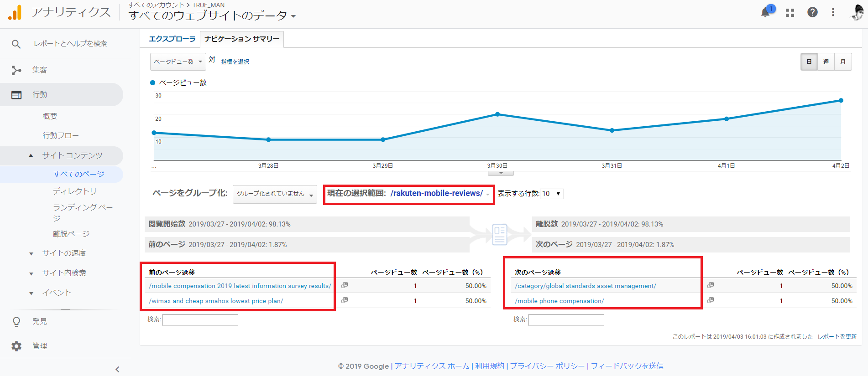This screenshot has height=376, width=868.
Task: Click the 発見 lightbulb icon
Action: click(16, 322)
